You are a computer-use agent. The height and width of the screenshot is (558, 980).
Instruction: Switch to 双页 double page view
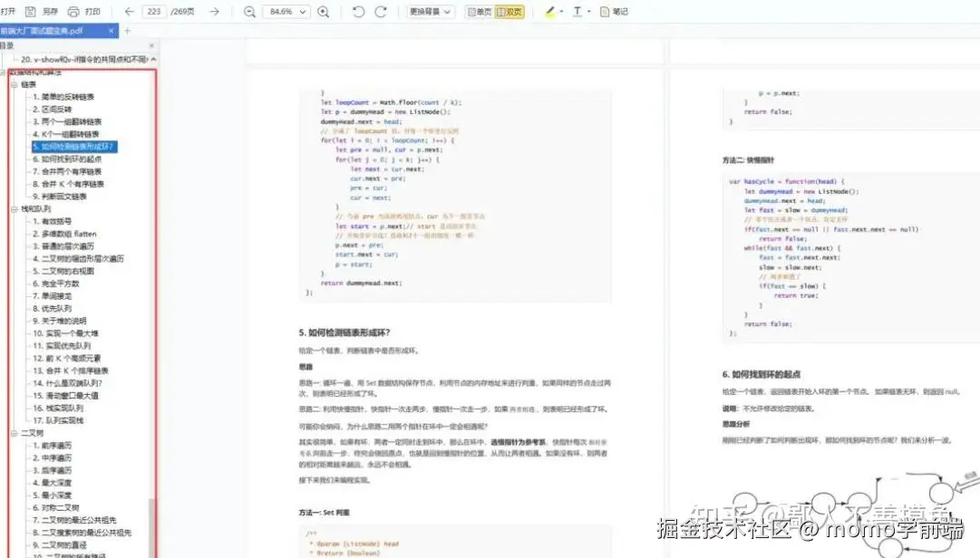[x=509, y=11]
